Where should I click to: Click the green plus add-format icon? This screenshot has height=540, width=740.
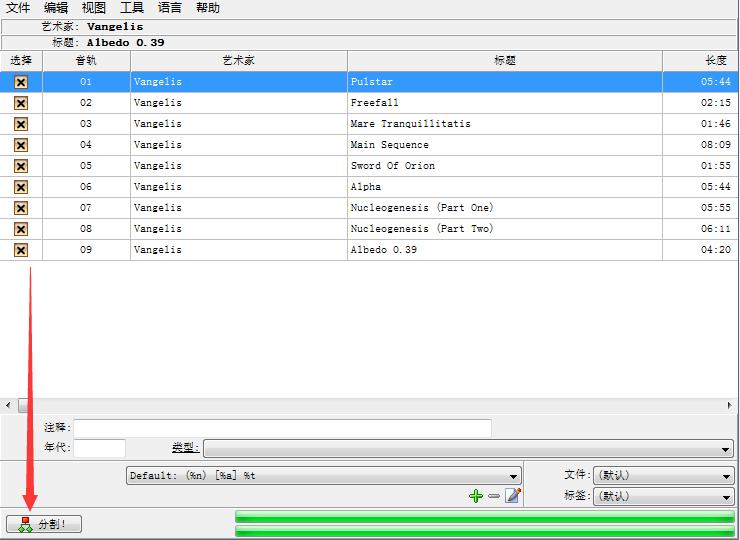tap(476, 496)
